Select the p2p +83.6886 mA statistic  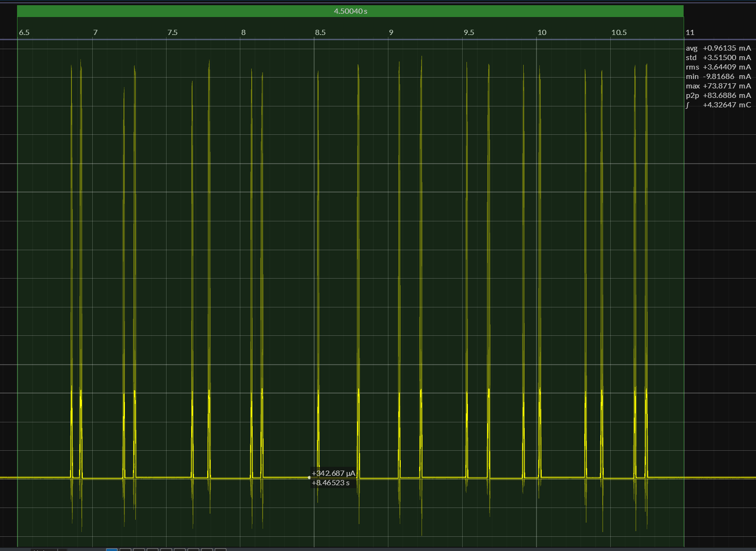718,96
